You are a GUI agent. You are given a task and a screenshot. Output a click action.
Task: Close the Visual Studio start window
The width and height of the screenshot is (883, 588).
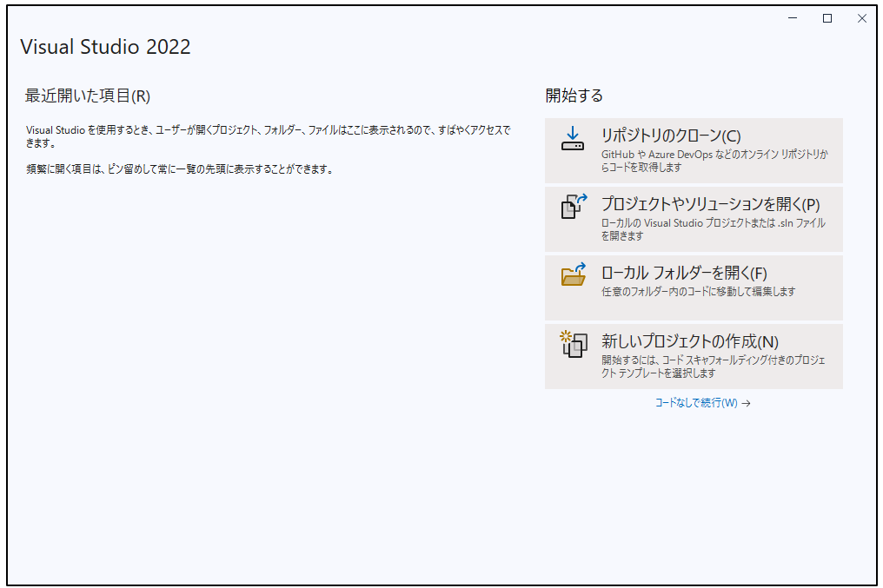tap(861, 18)
